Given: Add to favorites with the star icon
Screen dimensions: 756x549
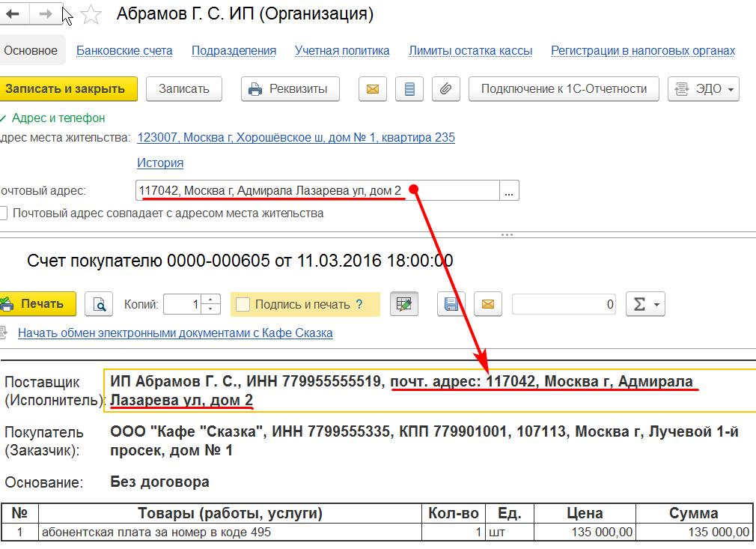Looking at the screenshot, I should [91, 14].
